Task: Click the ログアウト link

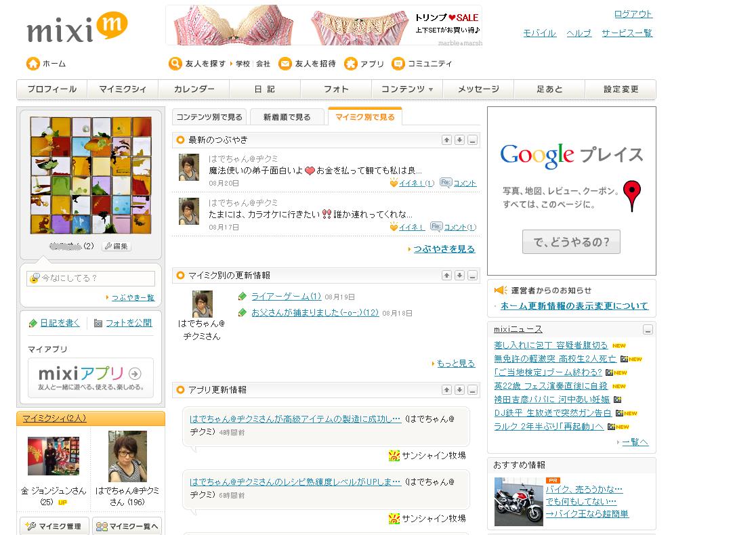Action: click(x=633, y=14)
